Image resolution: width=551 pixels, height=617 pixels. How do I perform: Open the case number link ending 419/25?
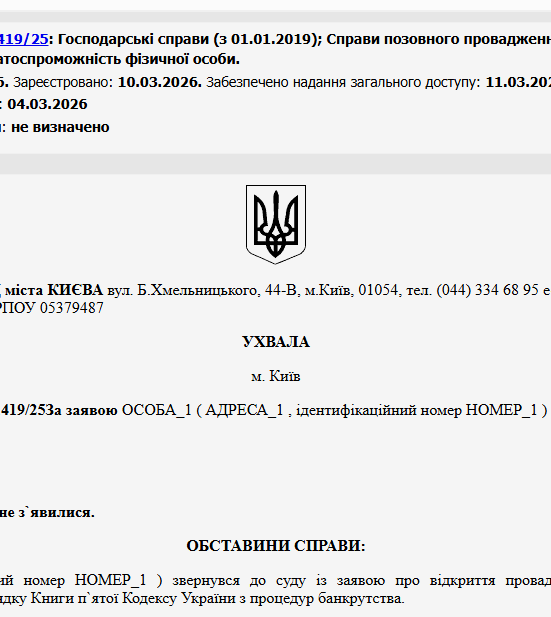[x=24, y=39]
